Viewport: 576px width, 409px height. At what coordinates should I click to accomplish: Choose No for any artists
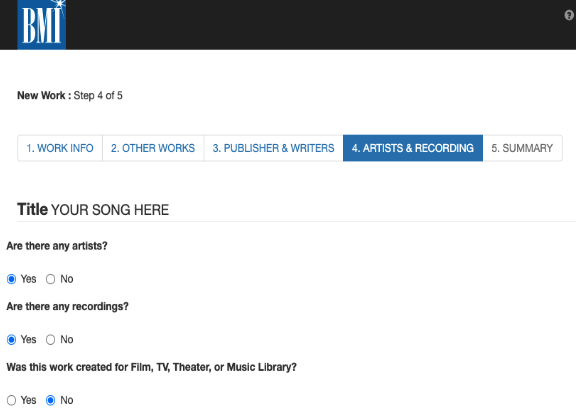[x=50, y=279]
